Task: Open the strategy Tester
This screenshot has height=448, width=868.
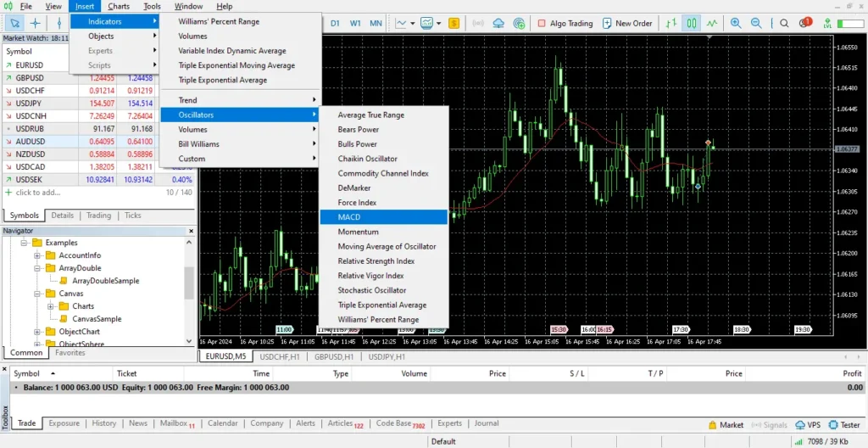Action: [x=844, y=425]
